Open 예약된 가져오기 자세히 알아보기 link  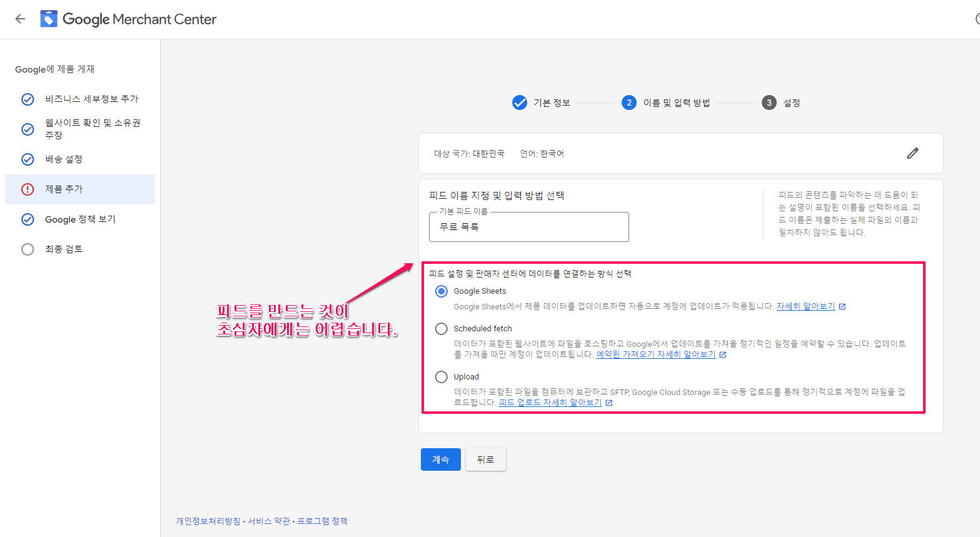click(x=655, y=354)
